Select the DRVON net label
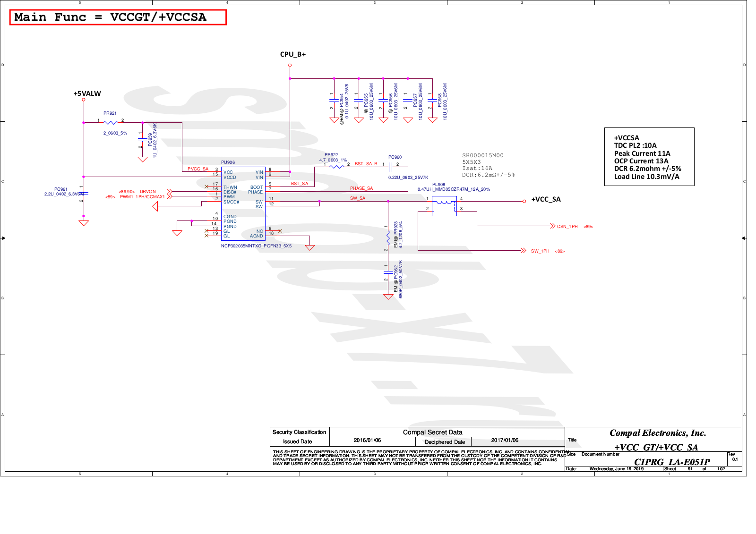756x534 pixels. click(x=148, y=192)
